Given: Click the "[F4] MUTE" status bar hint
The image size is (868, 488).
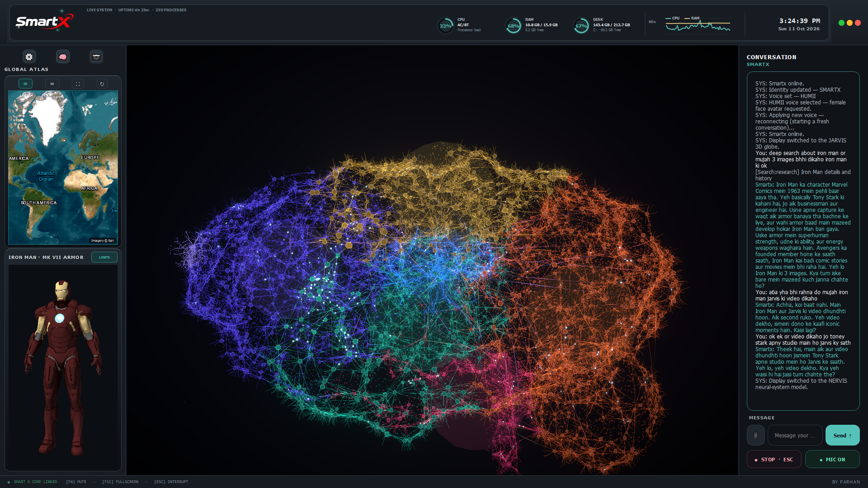Looking at the screenshot, I should pos(76,482).
